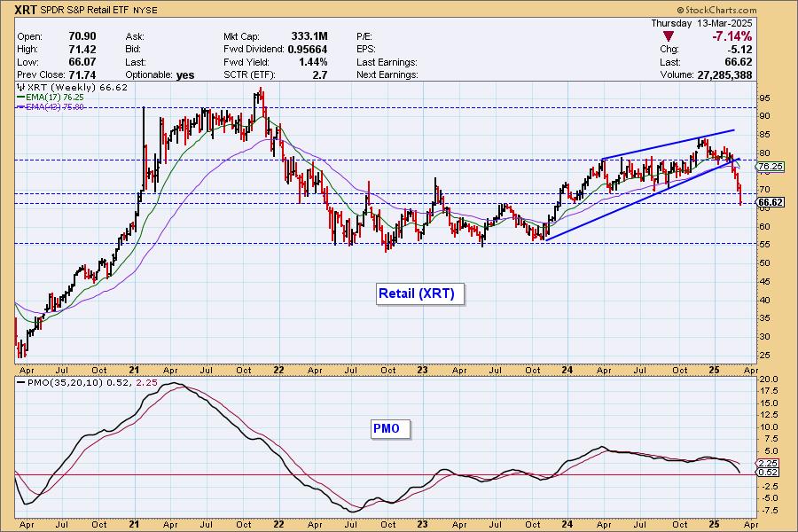Click the date Thursday 13-Mar-2025
The height and width of the screenshot is (532, 798).
(701, 23)
